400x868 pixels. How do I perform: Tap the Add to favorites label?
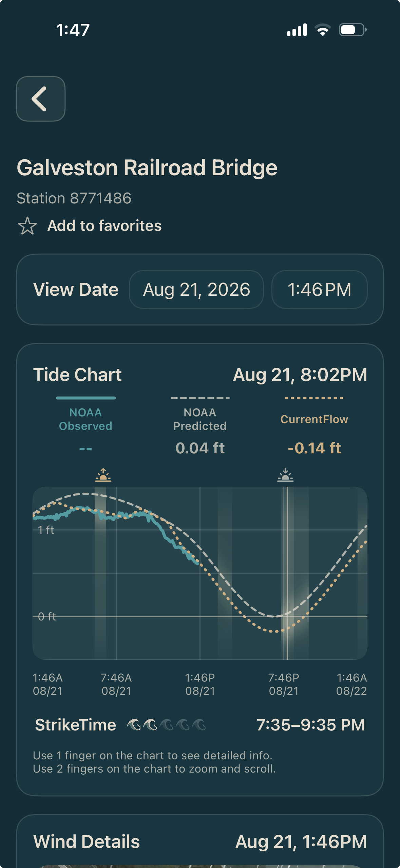point(104,226)
